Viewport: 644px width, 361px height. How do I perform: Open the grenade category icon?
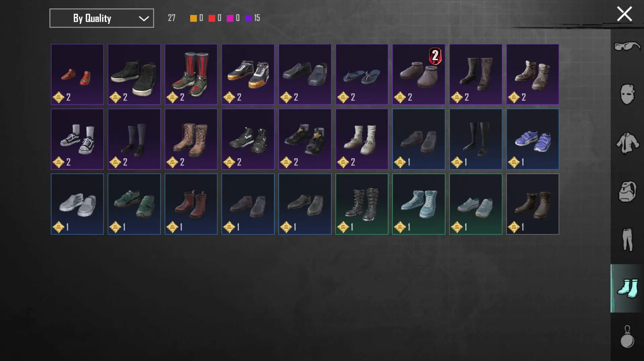627,336
